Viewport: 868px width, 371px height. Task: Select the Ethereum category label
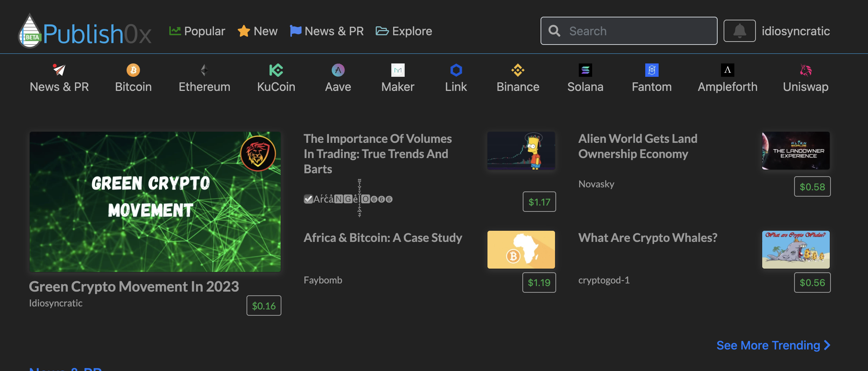[205, 87]
